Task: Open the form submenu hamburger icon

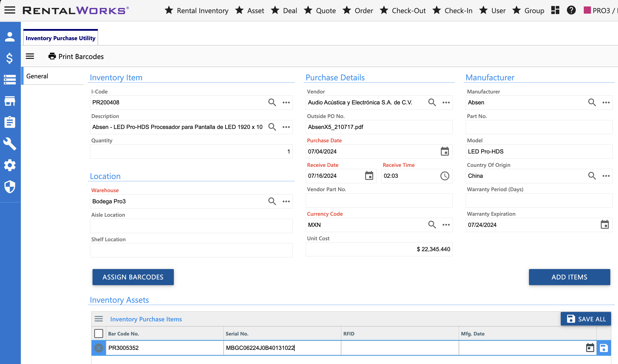Action: 30,56
